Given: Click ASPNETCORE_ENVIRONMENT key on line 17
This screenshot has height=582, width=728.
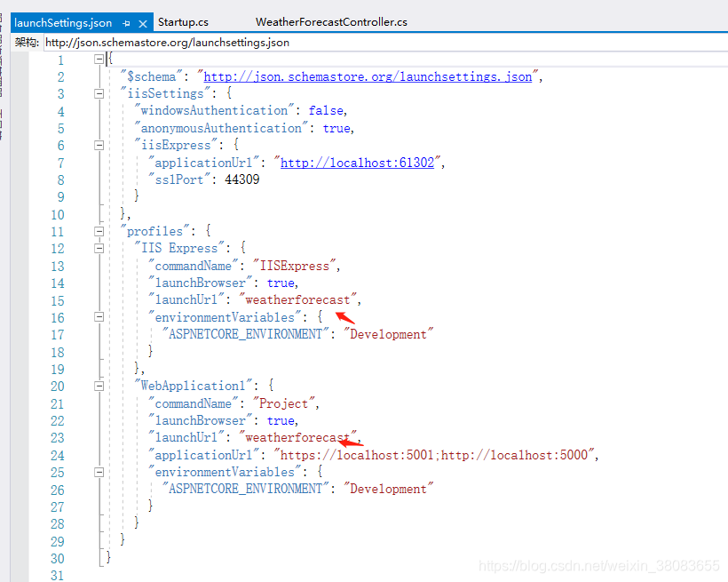Looking at the screenshot, I should 245,334.
